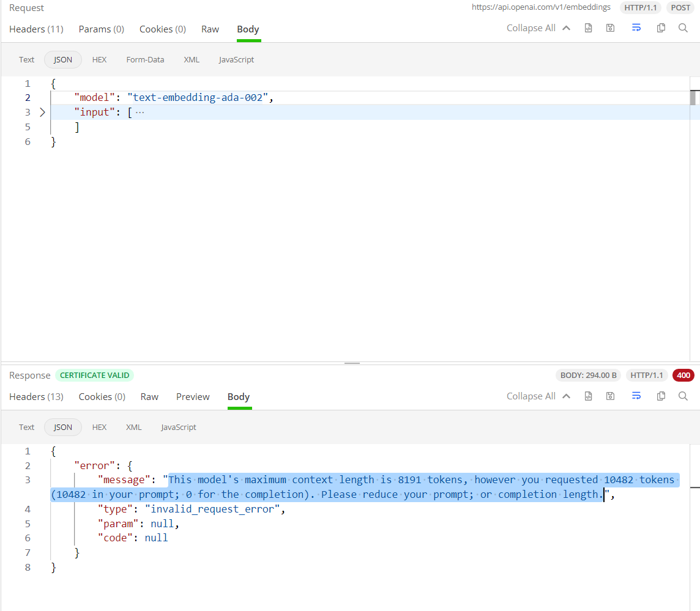
Task: Click the Request panel title label
Action: (x=26, y=8)
